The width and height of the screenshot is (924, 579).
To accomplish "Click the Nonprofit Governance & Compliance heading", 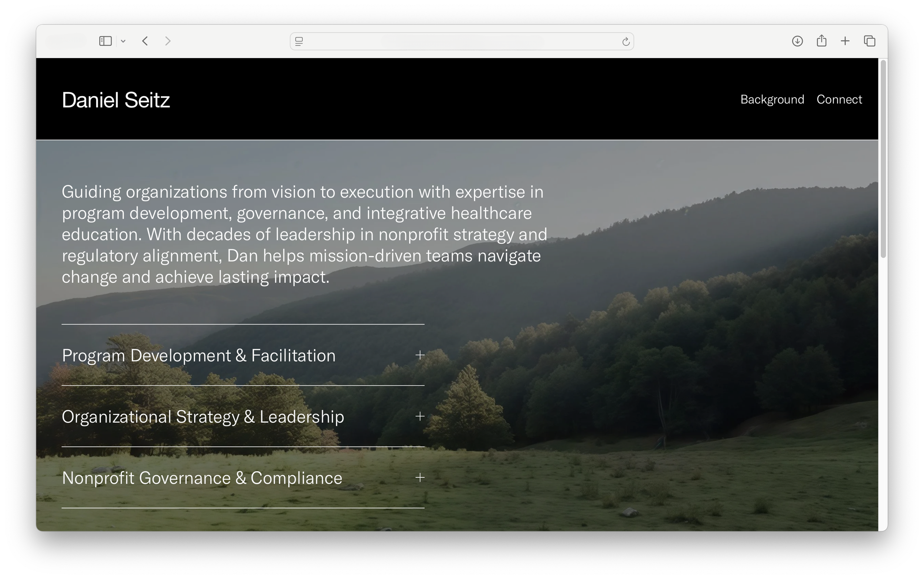I will tap(202, 478).
